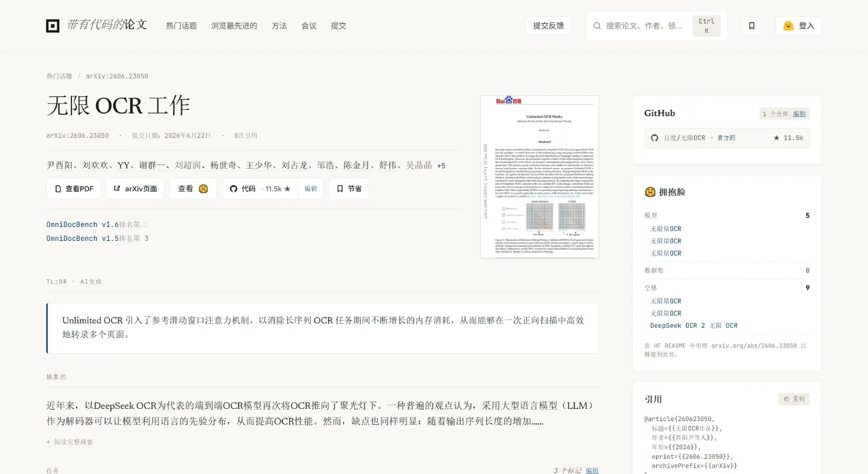Image resolution: width=868 pixels, height=474 pixels.
Task: Click the 1 个仓库 count label
Action: 775,114
